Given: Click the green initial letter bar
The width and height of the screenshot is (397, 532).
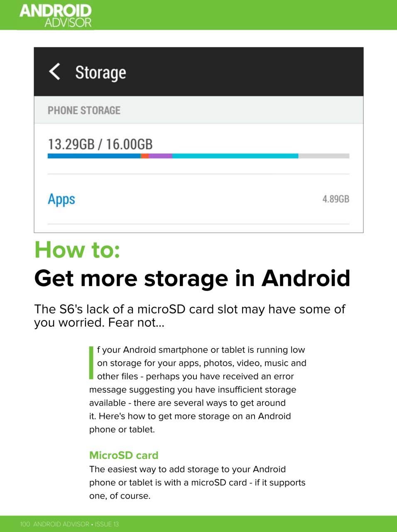Looking at the screenshot, I should [x=91, y=363].
